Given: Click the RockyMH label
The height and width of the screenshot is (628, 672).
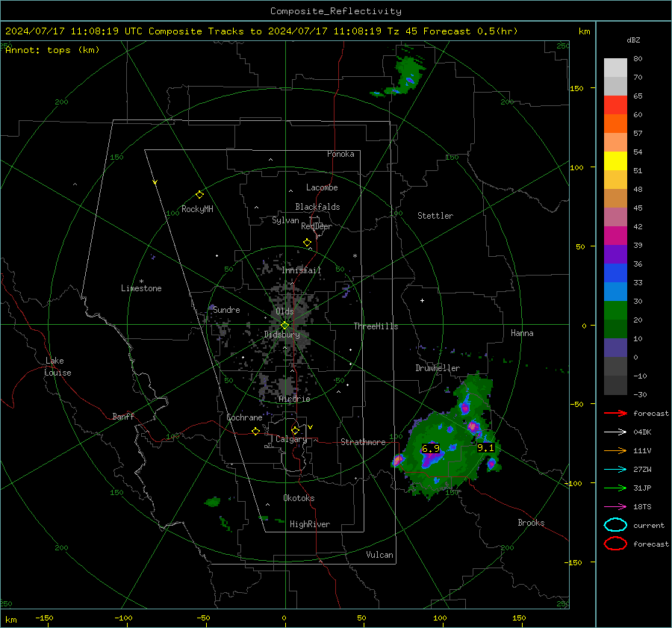Looking at the screenshot, I should pos(197,209).
